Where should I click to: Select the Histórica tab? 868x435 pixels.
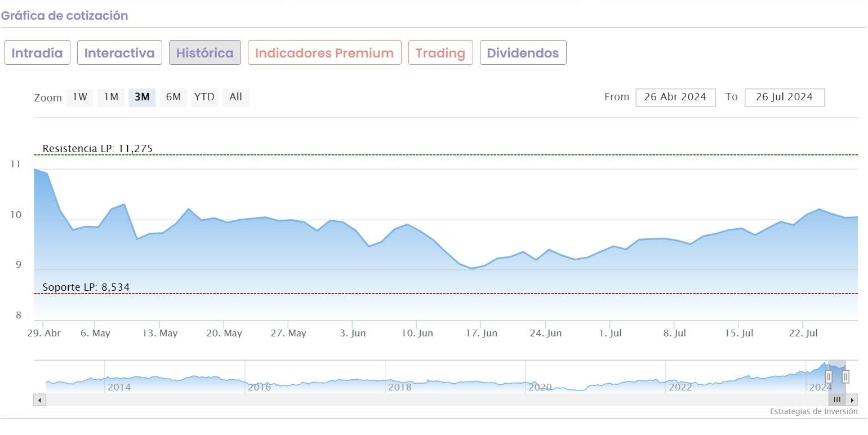pos(205,53)
